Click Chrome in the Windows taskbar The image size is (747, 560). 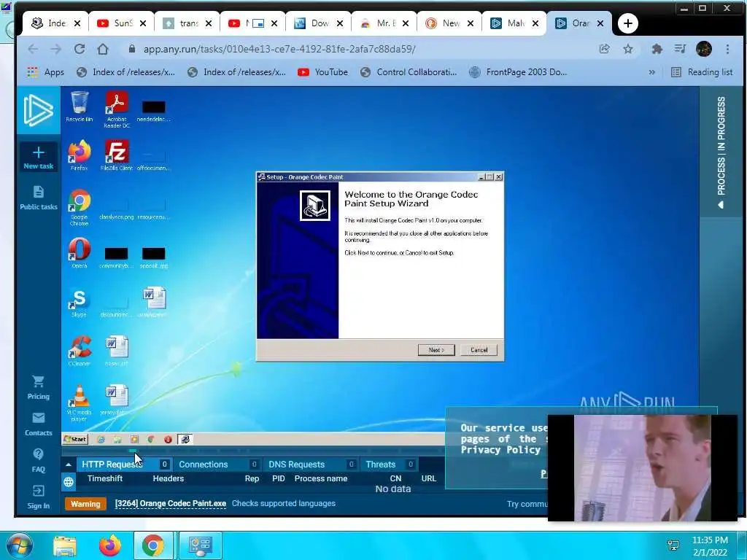[x=152, y=545]
